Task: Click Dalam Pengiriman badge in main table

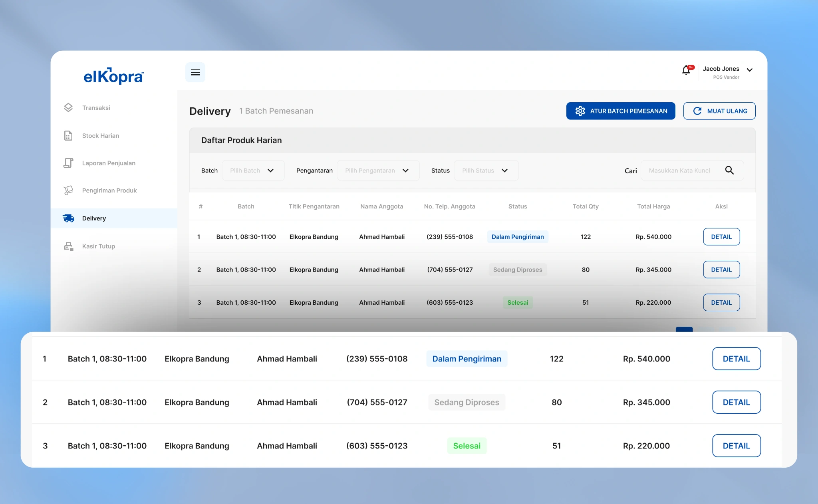Action: pos(518,237)
